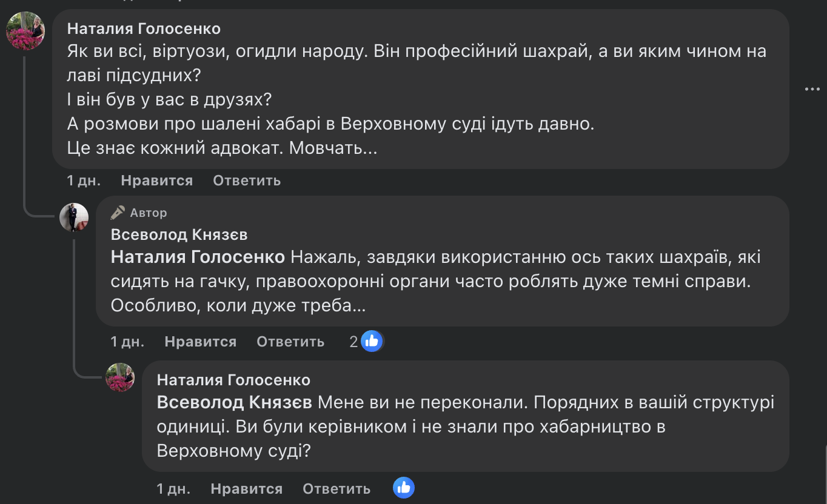Open the three-dots comment options menu

(x=812, y=89)
